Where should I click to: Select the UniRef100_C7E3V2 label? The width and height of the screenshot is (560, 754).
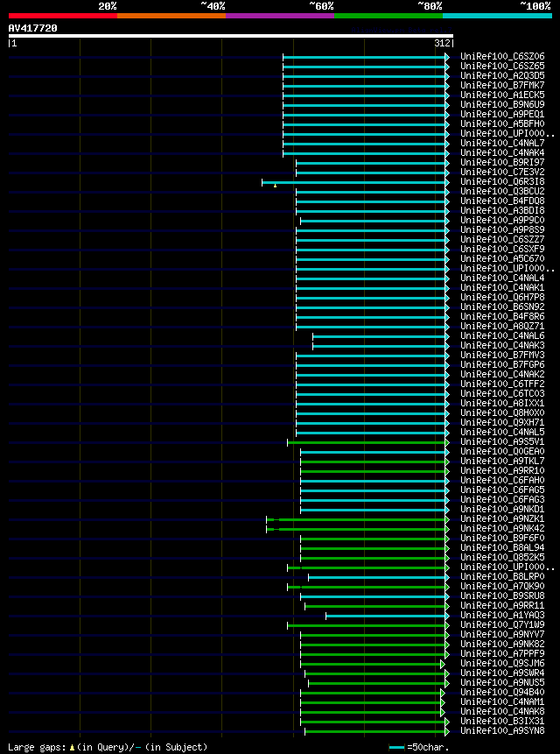tap(502, 173)
